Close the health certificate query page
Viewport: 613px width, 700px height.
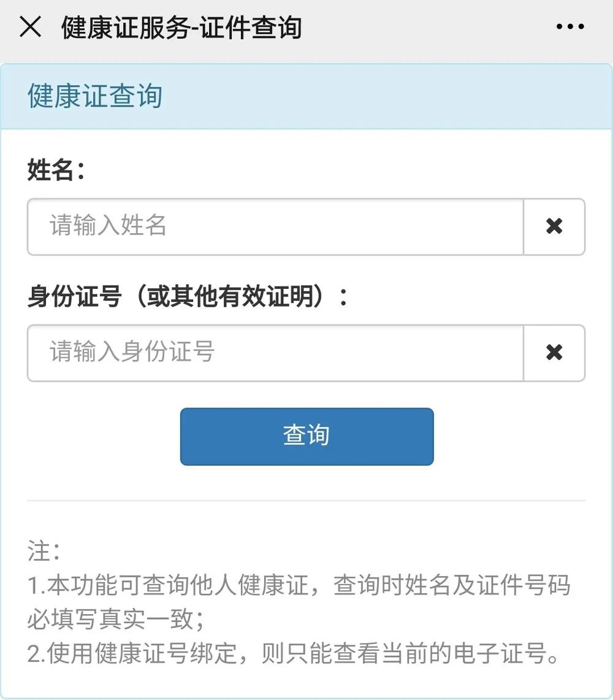click(31, 27)
